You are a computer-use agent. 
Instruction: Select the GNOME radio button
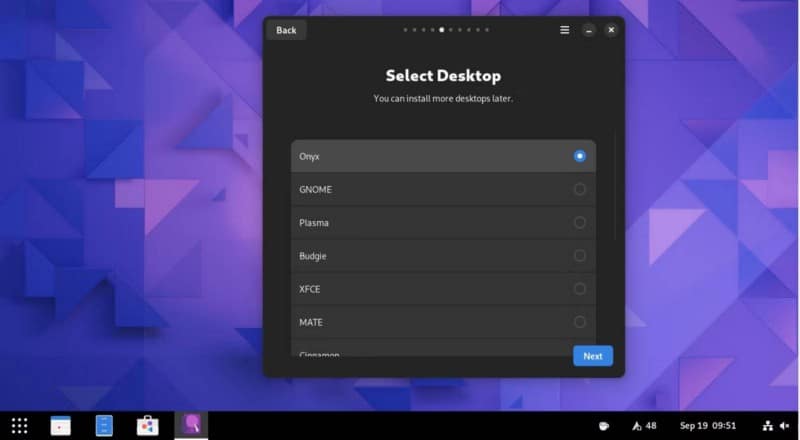(x=580, y=189)
